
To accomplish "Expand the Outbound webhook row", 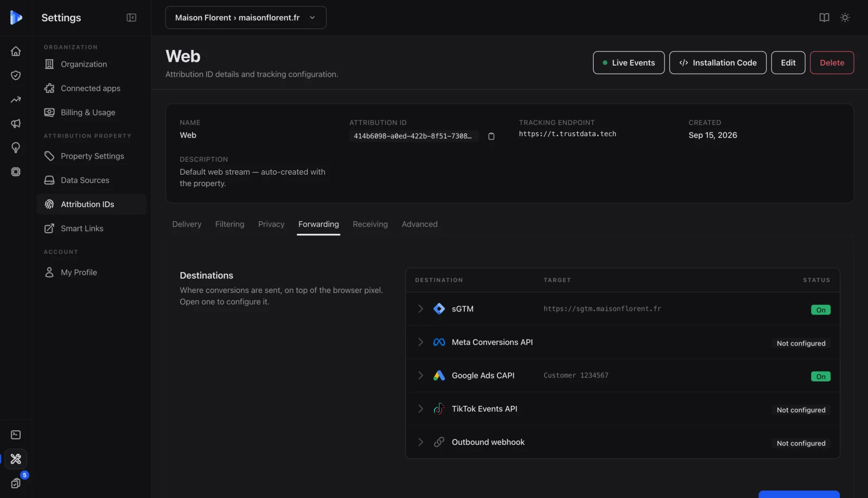I will tap(420, 442).
